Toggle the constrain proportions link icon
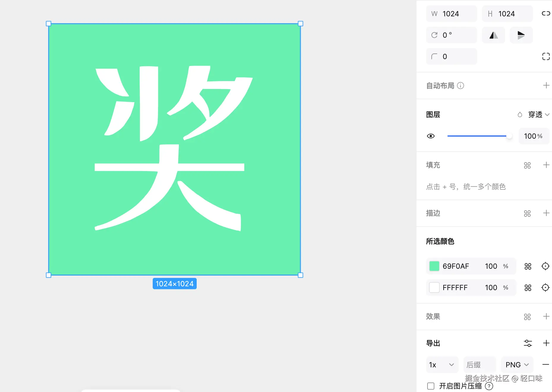The width and height of the screenshot is (552, 392). pos(546,14)
